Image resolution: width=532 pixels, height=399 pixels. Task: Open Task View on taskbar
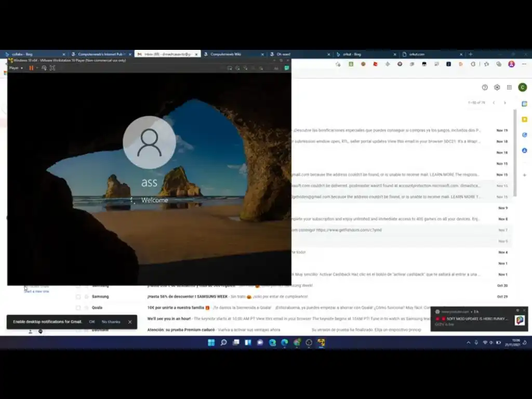tap(236, 343)
